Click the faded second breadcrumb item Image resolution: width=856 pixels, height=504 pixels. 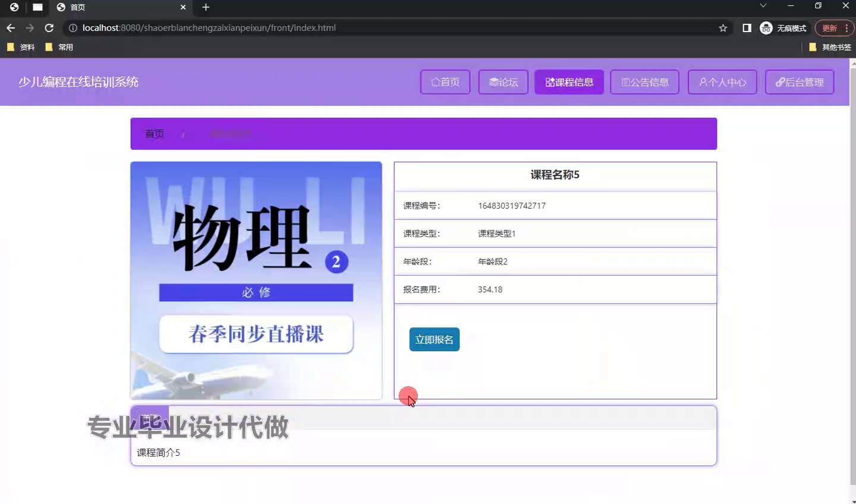230,134
